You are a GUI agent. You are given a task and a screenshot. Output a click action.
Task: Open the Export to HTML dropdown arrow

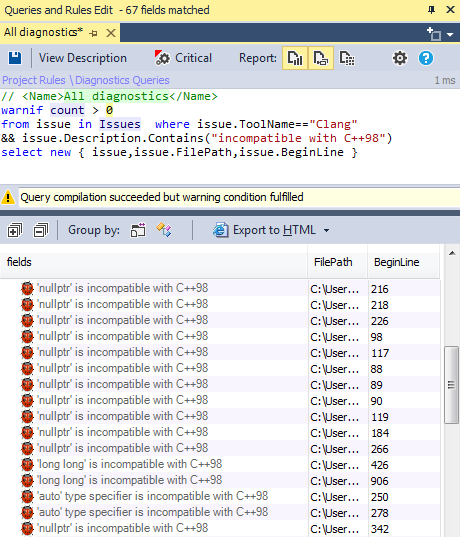(326, 230)
